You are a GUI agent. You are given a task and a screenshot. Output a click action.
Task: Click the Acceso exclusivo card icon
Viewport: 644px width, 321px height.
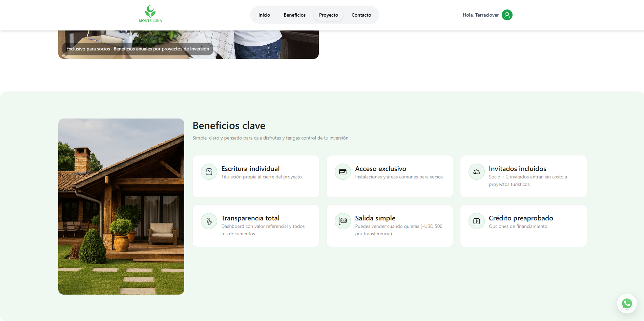343,172
